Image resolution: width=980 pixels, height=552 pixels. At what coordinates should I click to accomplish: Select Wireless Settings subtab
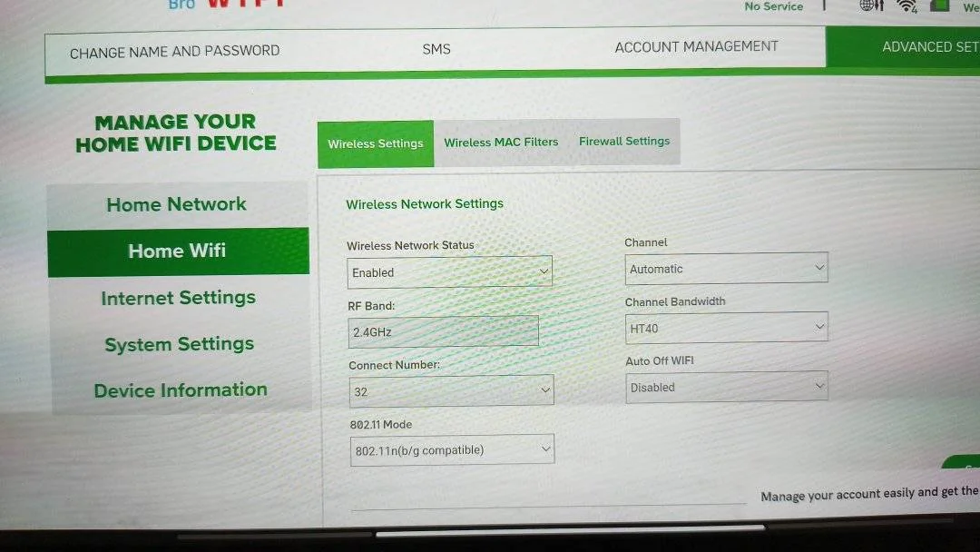[376, 143]
